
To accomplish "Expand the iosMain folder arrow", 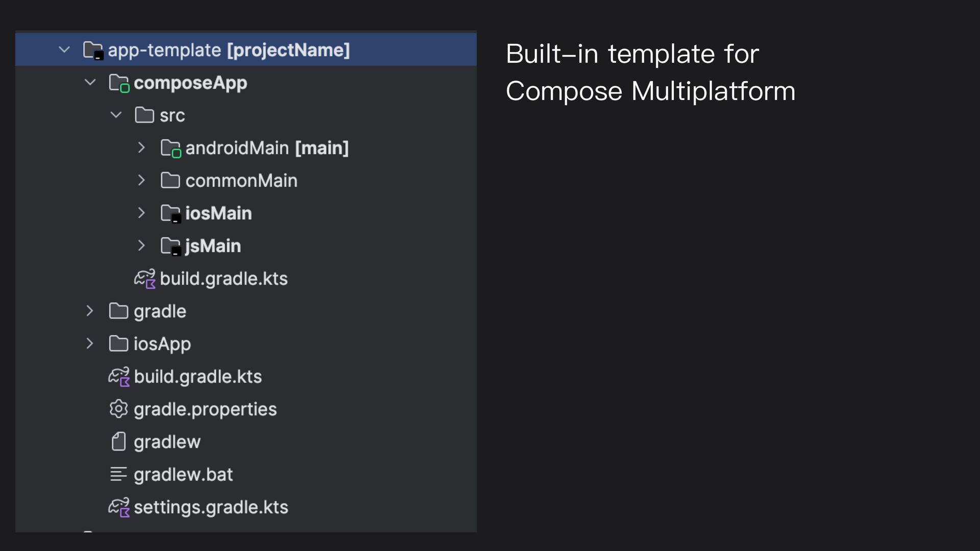I will coord(141,213).
